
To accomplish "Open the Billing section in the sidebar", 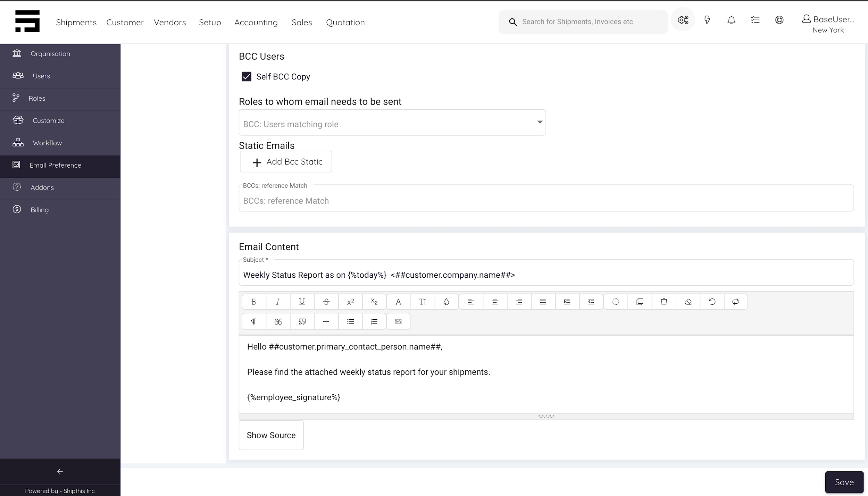I will [39, 209].
